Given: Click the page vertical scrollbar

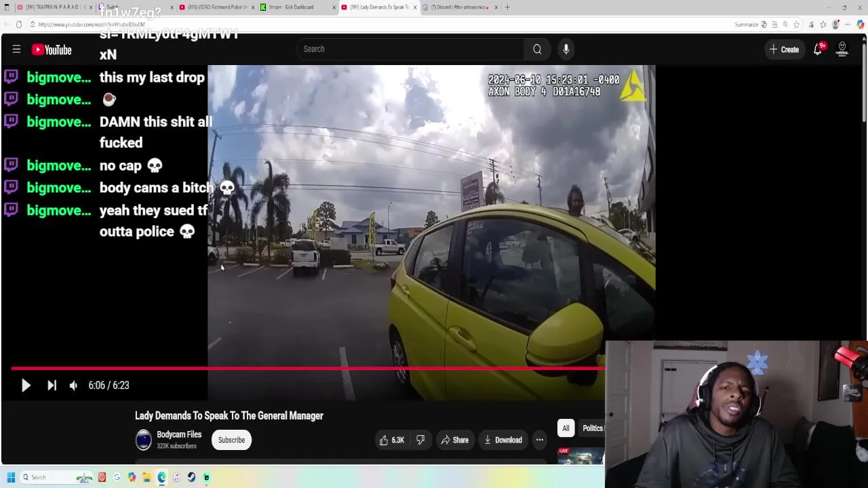Looking at the screenshot, I should point(864,81).
